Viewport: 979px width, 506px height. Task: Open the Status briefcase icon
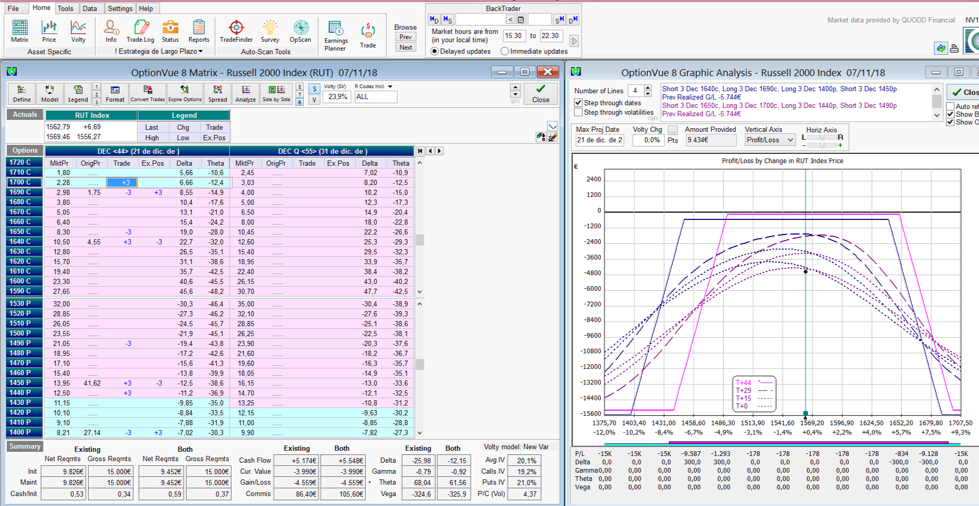click(x=170, y=31)
